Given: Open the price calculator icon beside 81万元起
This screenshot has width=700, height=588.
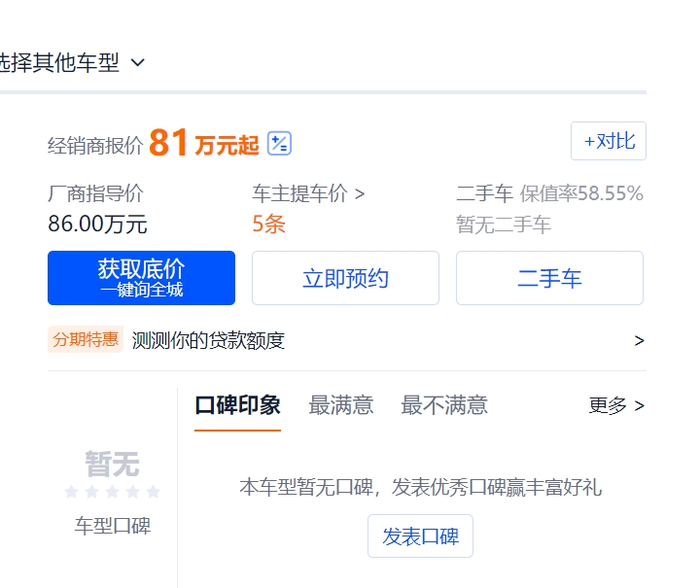Looking at the screenshot, I should (279, 144).
